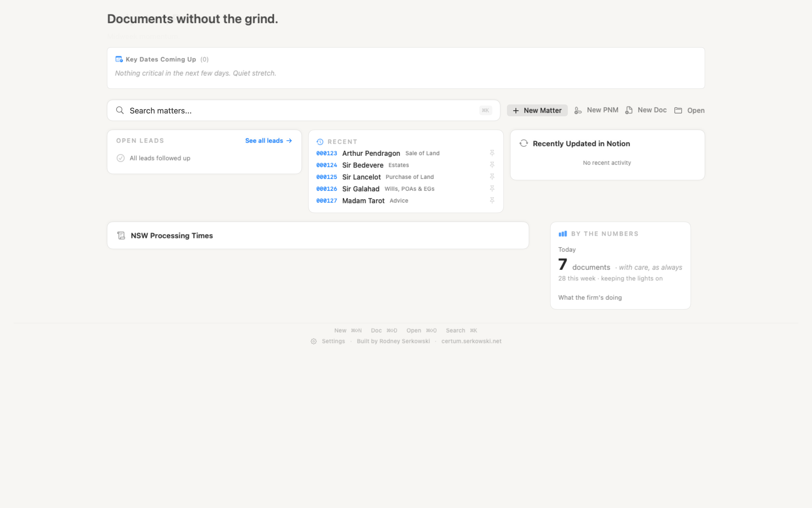Click the Wills, POAs & EGs type
This screenshot has width=812, height=508.
409,189
